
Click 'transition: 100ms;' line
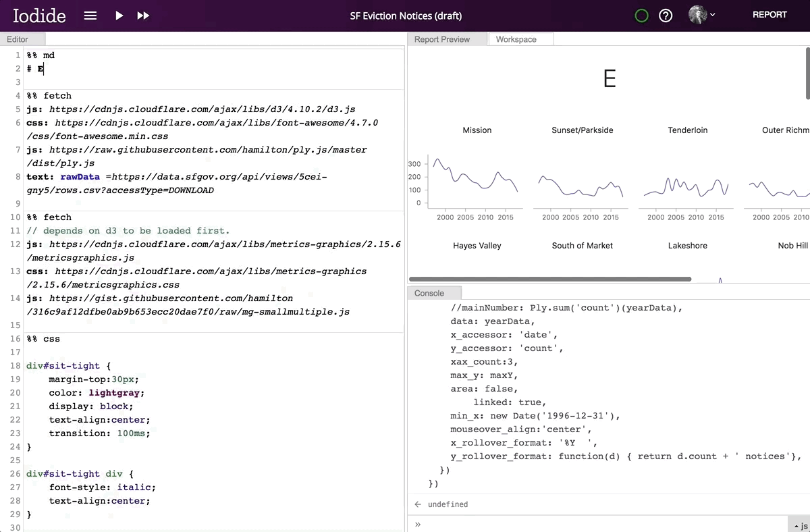click(x=99, y=433)
